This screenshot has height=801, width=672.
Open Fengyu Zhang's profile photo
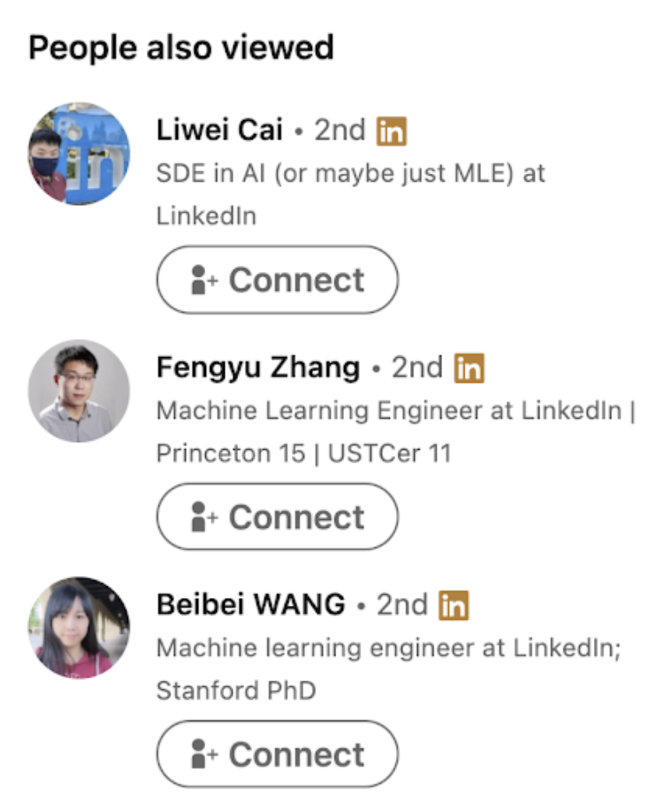79,391
